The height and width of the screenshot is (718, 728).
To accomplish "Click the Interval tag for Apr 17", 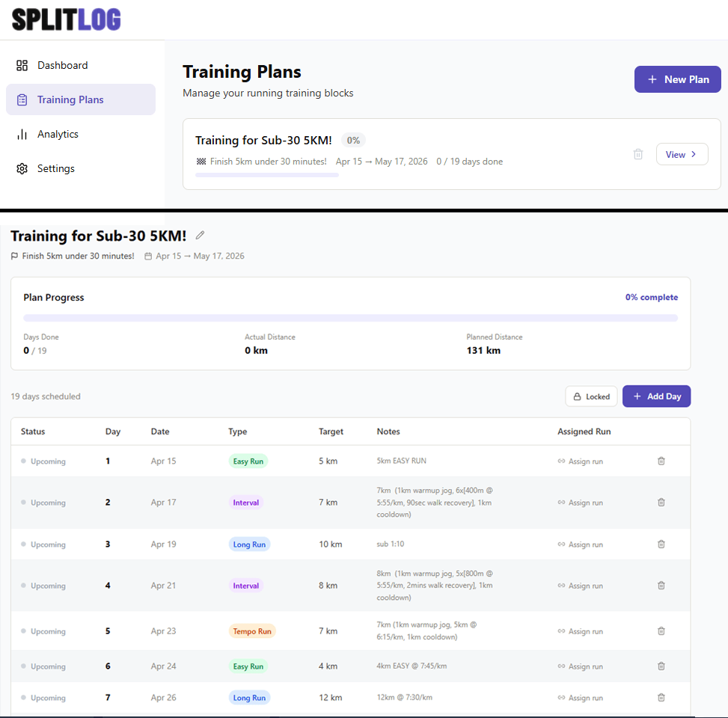I will [x=245, y=503].
